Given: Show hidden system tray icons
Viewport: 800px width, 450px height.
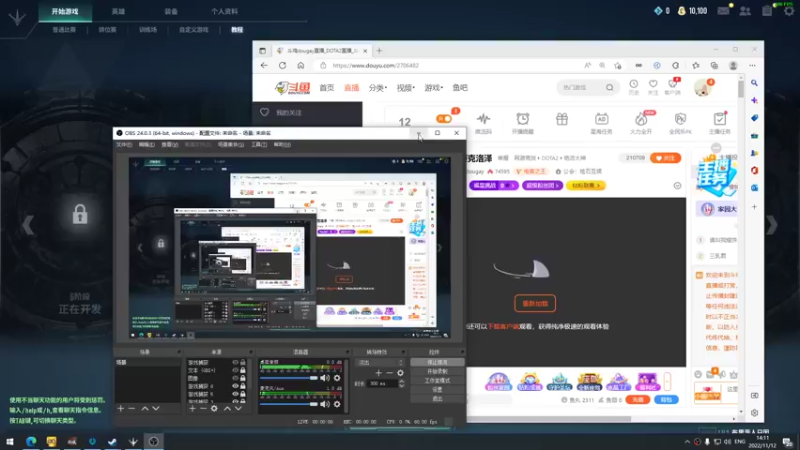Looking at the screenshot, I should (687, 442).
